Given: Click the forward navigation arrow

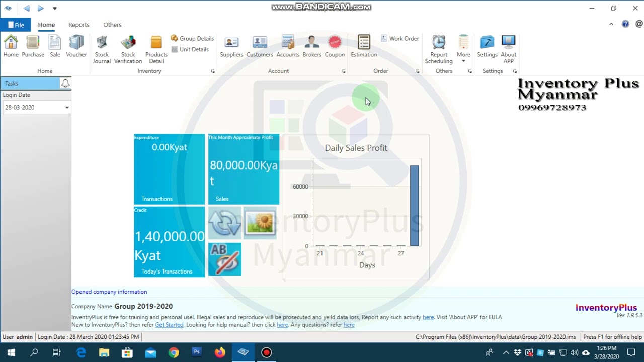Looking at the screenshot, I should (40, 8).
